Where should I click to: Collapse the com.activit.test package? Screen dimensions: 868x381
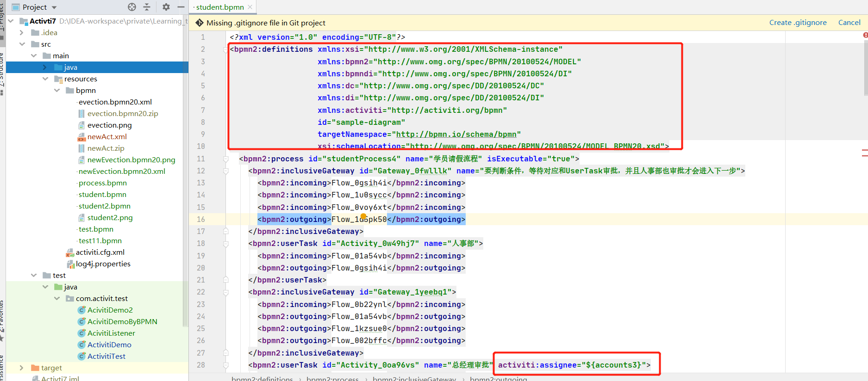click(x=56, y=298)
